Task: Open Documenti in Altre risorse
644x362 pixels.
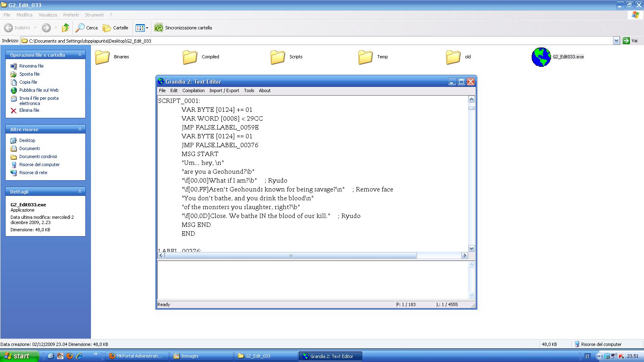Action: click(29, 148)
